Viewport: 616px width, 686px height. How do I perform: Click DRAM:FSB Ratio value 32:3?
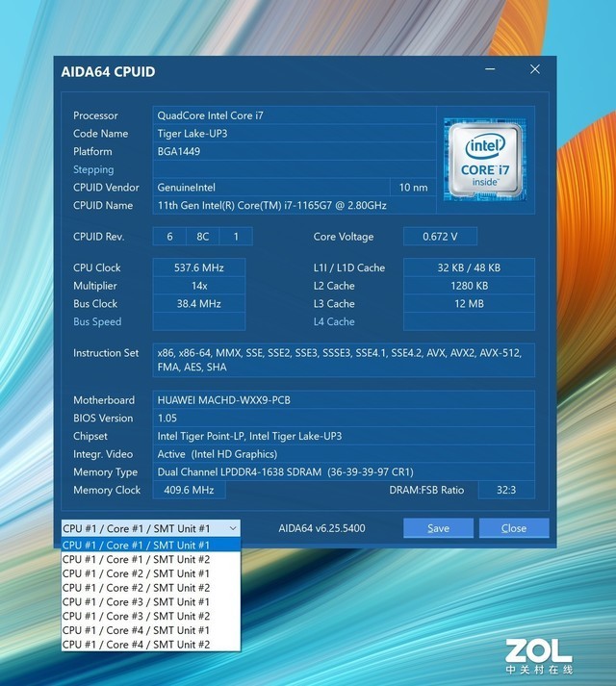tap(506, 490)
